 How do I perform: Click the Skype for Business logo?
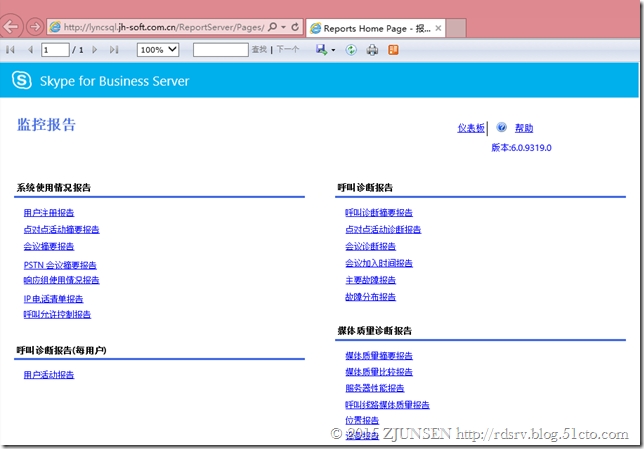22,80
